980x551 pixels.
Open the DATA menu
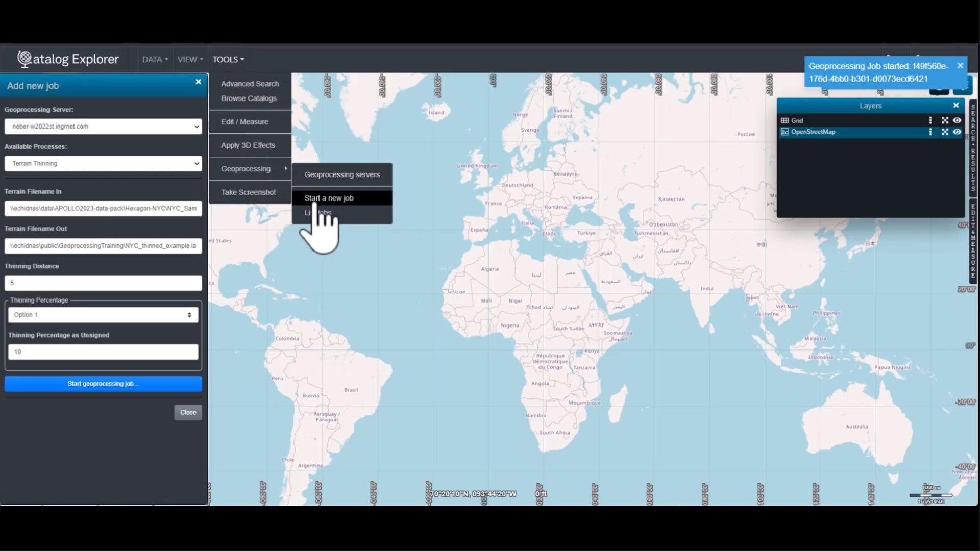155,60
